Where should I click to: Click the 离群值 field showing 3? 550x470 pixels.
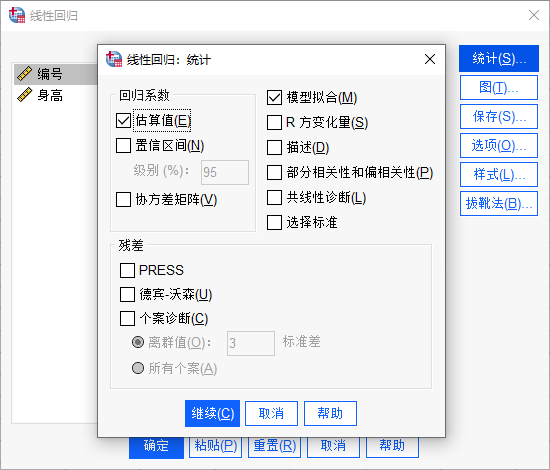click(x=251, y=343)
